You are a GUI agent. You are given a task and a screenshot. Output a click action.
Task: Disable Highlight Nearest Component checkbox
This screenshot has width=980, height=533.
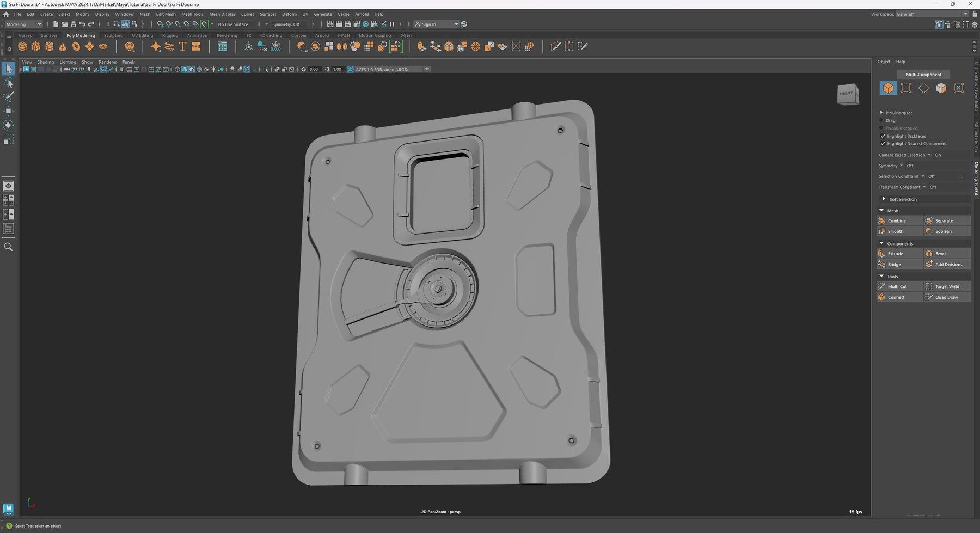[883, 144]
